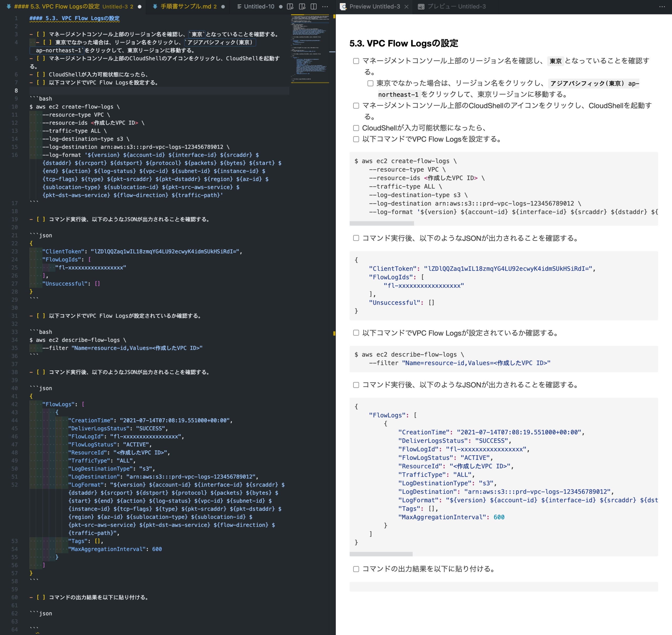The width and height of the screenshot is (672, 635).
Task: Check the VPC Flow Logsが設定されているか確認する checkbox
Action: (356, 333)
